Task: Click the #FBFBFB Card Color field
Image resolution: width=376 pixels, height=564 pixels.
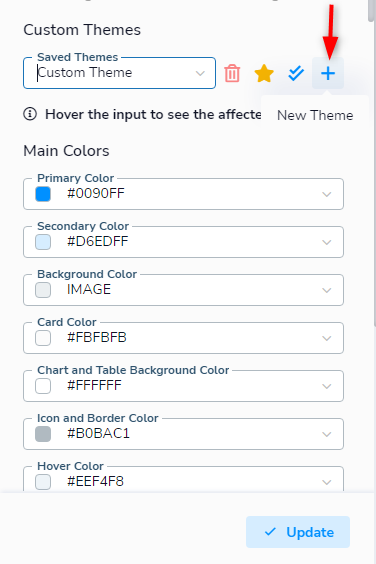Action: [184, 338]
